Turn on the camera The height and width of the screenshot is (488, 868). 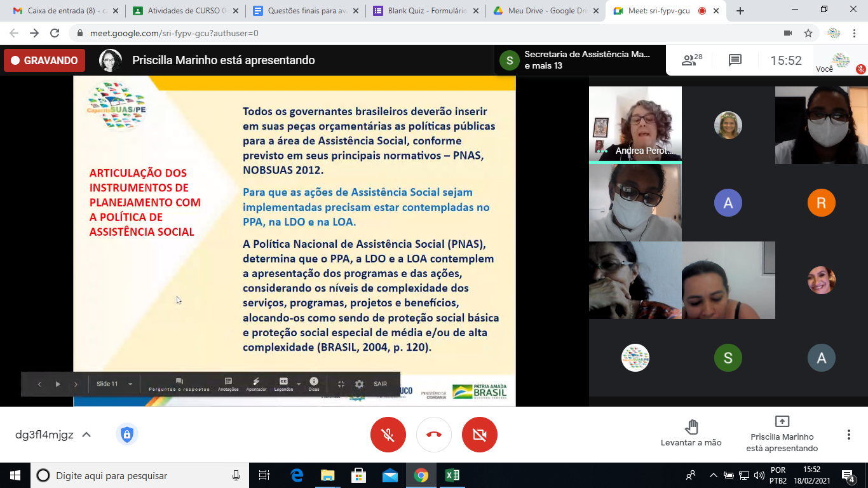[480, 435]
